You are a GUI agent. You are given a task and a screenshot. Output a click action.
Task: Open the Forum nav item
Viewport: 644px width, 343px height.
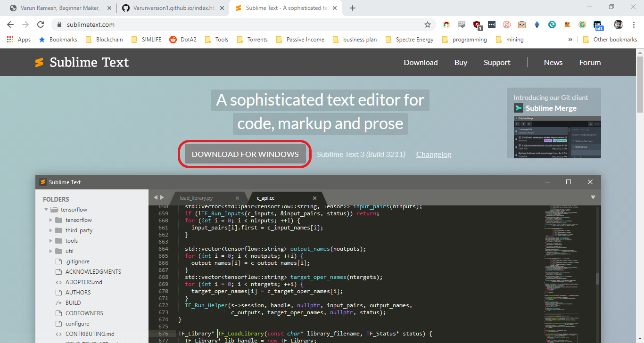click(x=590, y=62)
